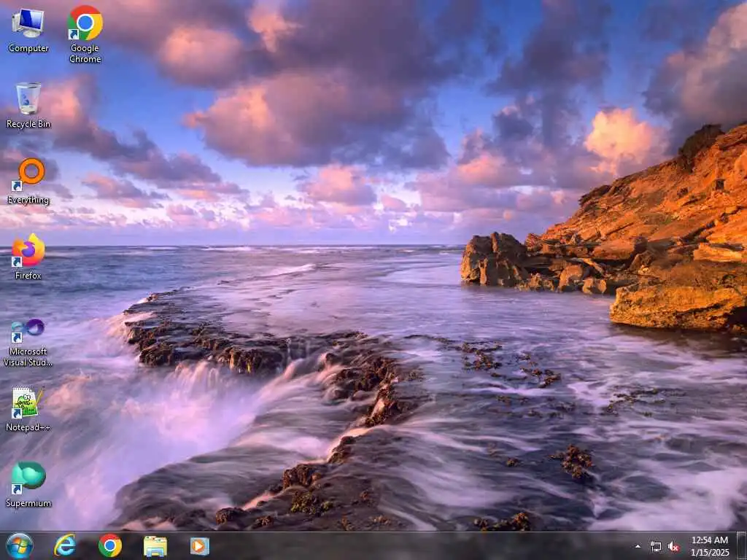
Task: Launch Internet Explorer from the taskbar
Action: (65, 545)
